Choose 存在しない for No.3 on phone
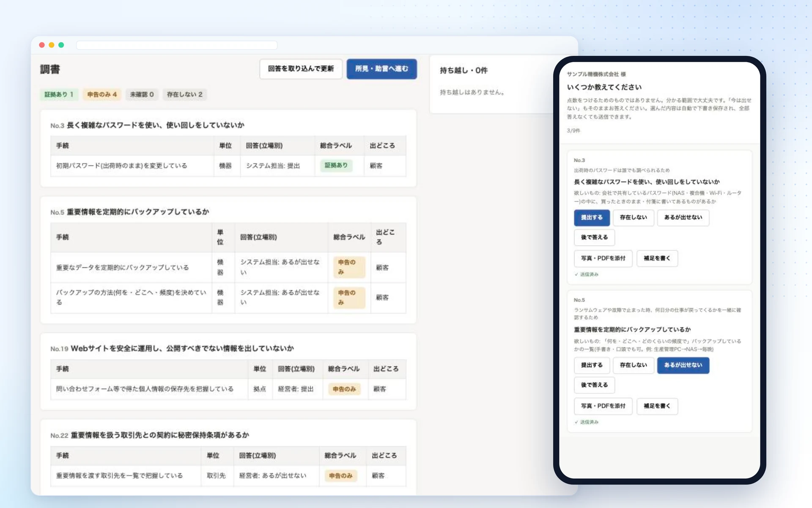 633,218
